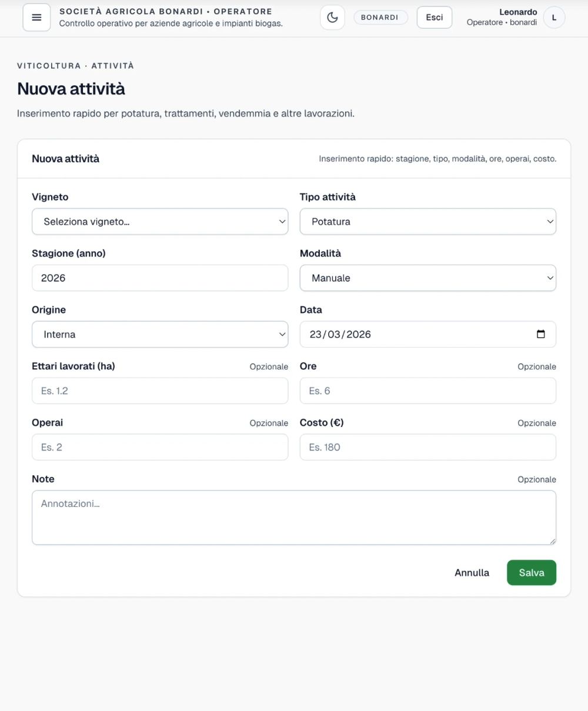
Task: Open the hamburger navigation menu
Action: [36, 18]
